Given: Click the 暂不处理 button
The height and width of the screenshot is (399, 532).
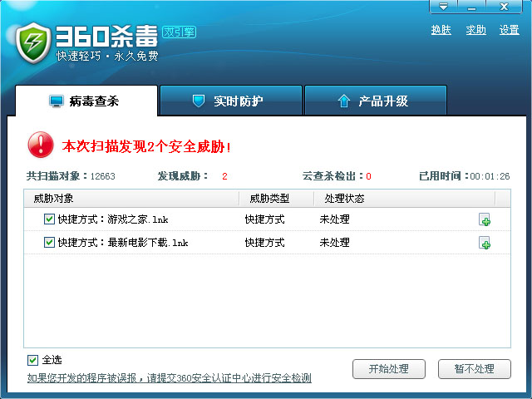Looking at the screenshot, I should pos(475,369).
